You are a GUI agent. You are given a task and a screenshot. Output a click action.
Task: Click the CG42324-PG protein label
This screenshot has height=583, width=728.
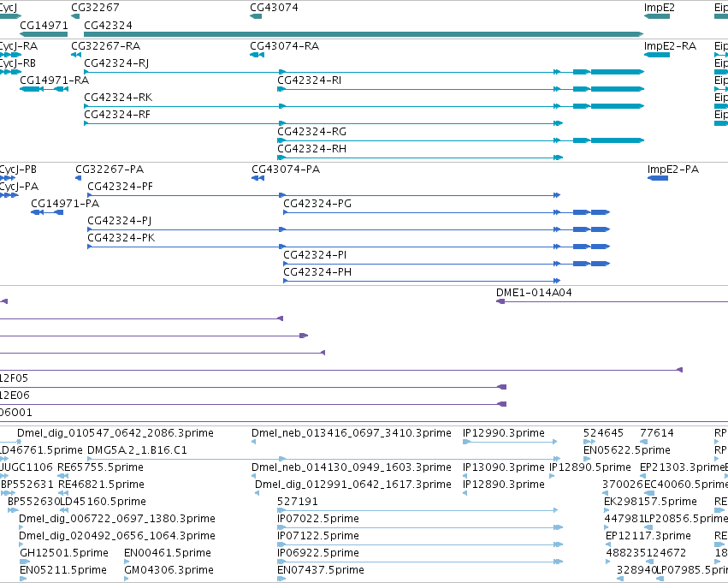click(317, 204)
